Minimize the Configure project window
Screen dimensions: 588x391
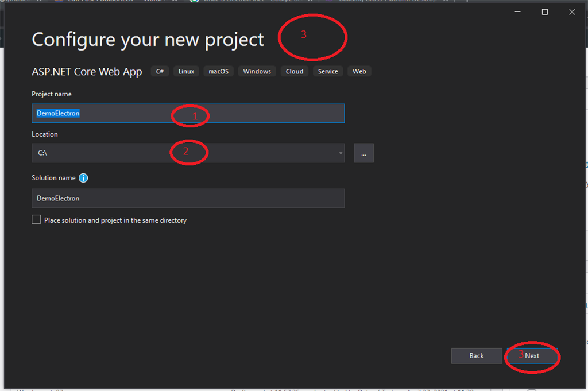click(517, 12)
